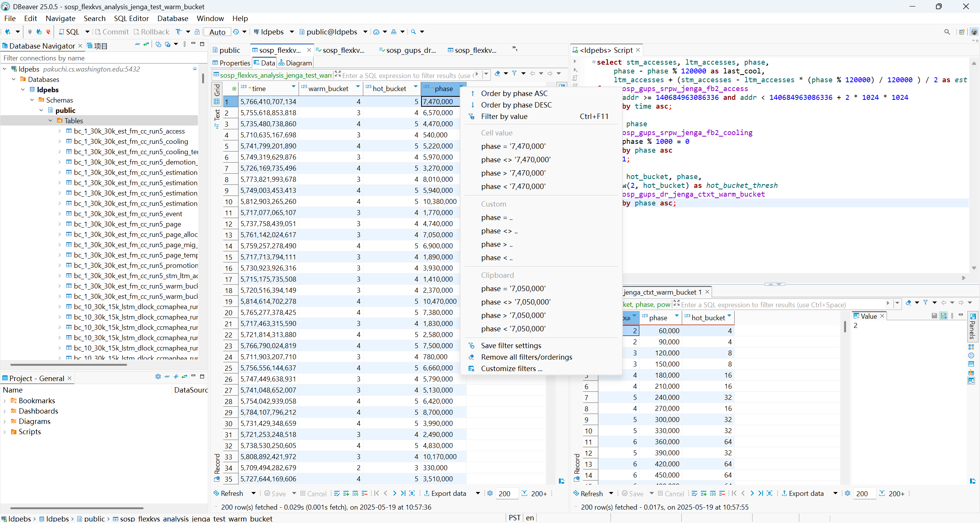The width and height of the screenshot is (980, 523).
Task: Go to last row in left grid
Action: (x=403, y=494)
